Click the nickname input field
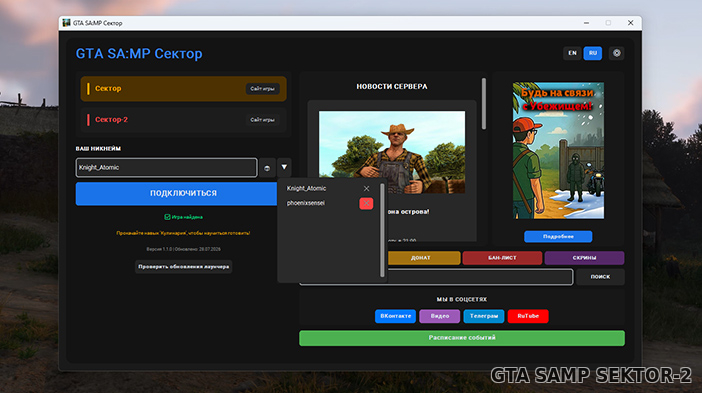 [x=167, y=167]
